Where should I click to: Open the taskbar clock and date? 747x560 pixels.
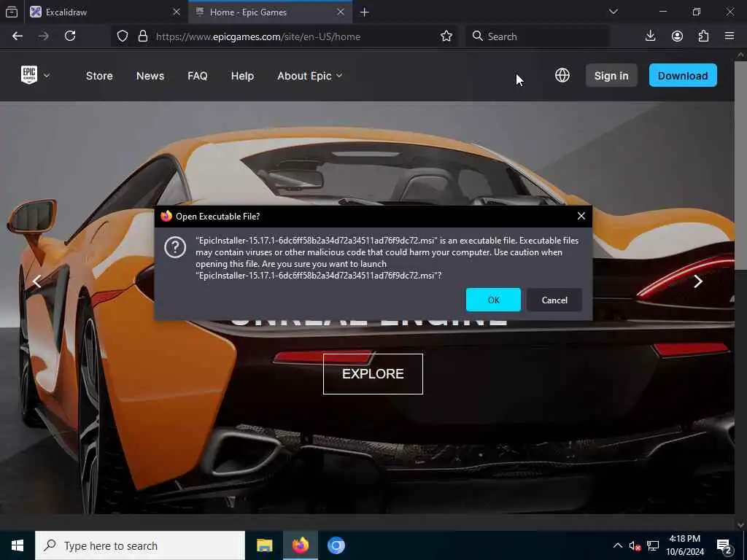[684, 545]
